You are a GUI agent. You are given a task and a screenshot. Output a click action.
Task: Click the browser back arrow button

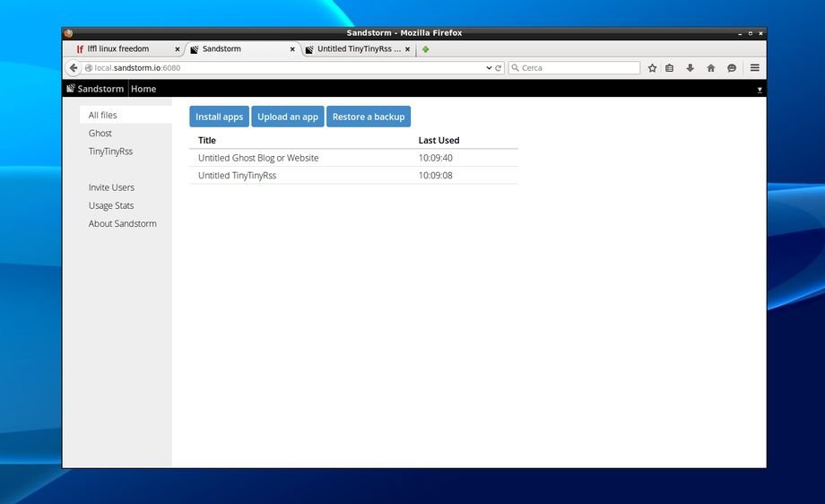(74, 68)
